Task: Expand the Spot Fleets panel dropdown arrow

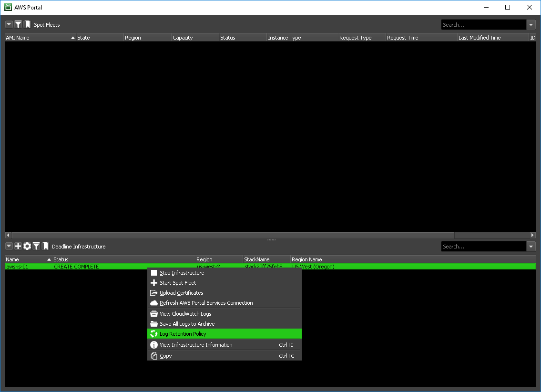Action: coord(9,24)
